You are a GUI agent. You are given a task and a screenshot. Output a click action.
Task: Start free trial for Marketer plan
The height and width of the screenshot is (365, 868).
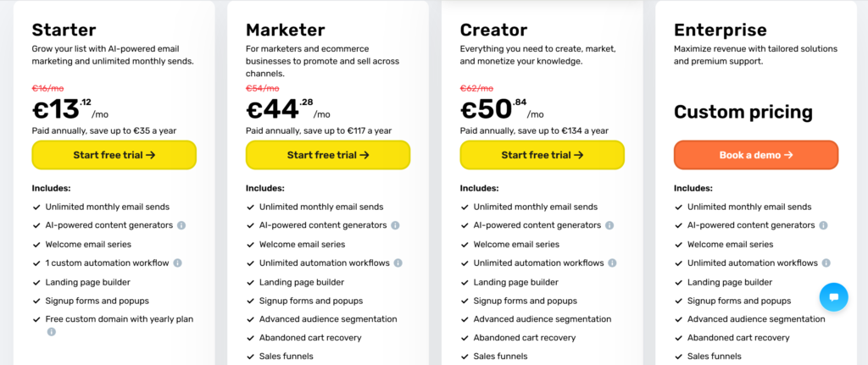328,155
